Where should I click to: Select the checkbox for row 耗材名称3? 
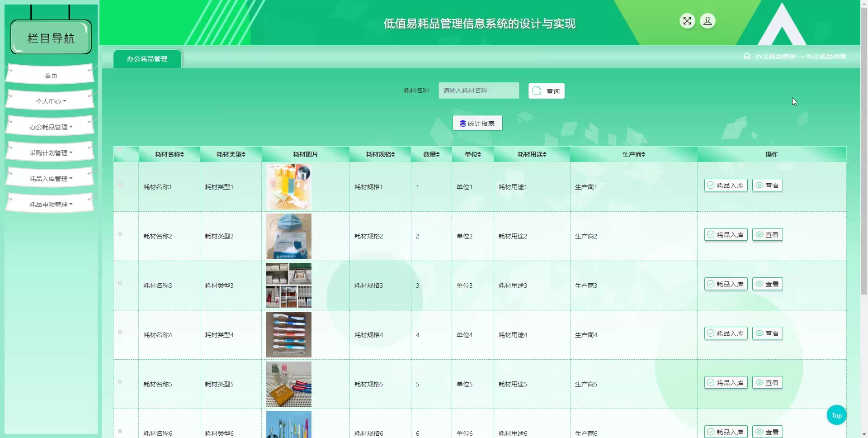[120, 283]
